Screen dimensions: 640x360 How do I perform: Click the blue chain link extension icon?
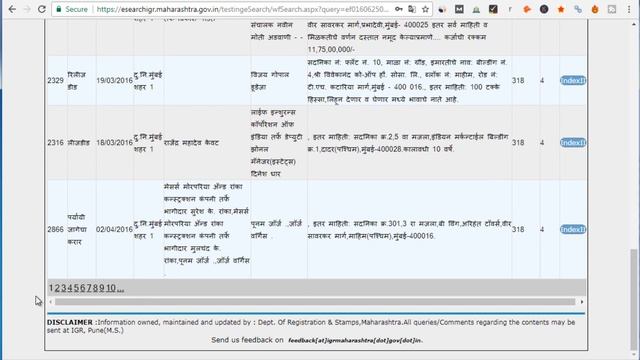[x=578, y=9]
